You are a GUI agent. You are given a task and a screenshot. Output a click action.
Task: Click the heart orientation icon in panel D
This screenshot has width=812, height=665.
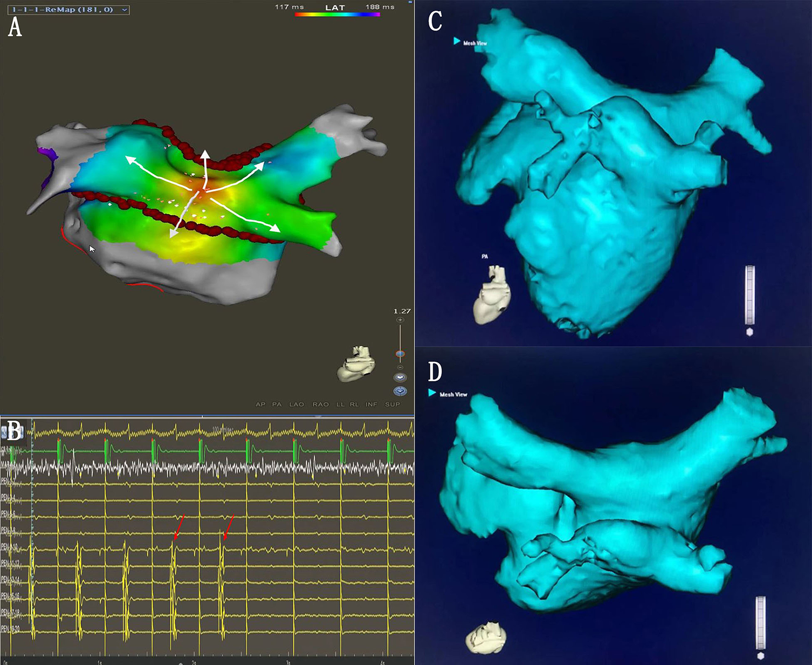pyautogui.click(x=486, y=637)
